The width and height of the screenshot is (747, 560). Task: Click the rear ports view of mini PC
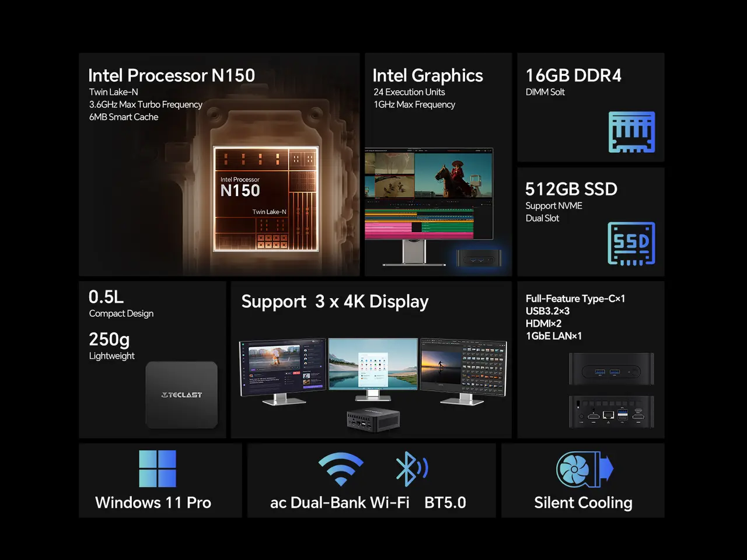click(x=611, y=412)
